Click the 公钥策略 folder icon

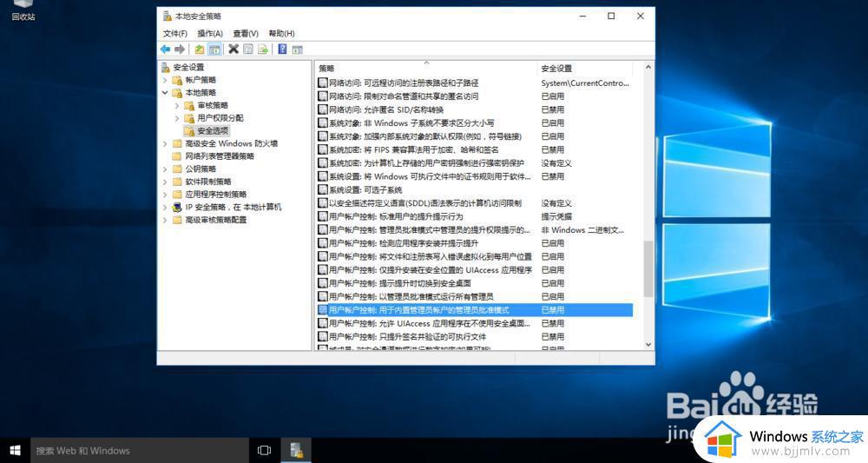coord(177,169)
